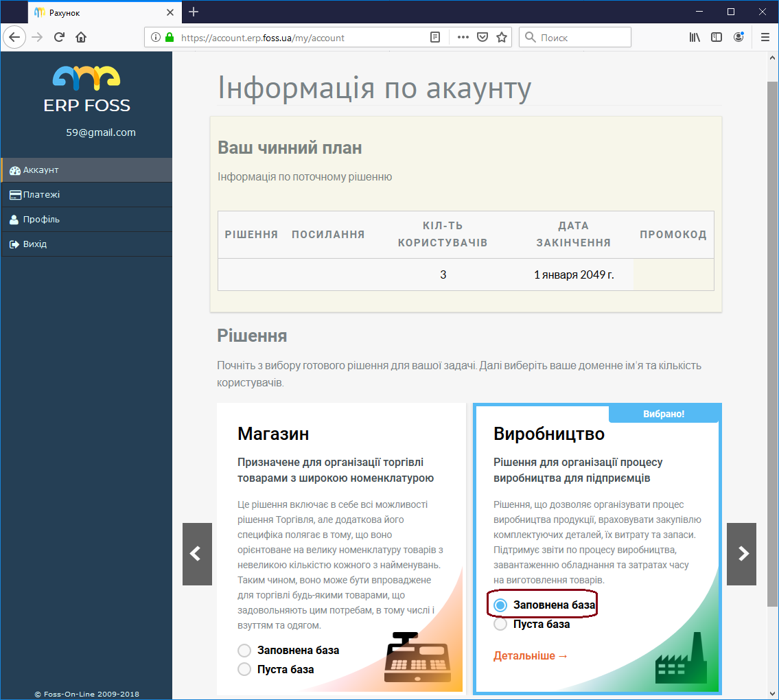
Task: Show browser sidebars
Action: [717, 37]
